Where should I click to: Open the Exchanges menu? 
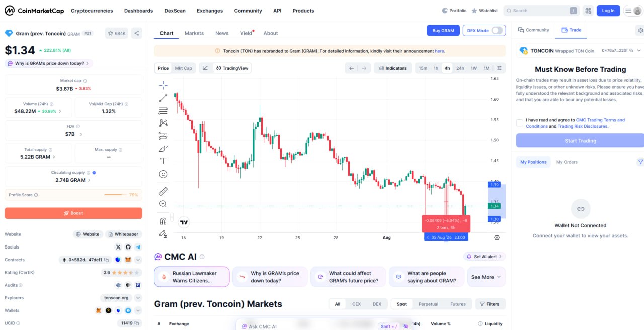pyautogui.click(x=210, y=11)
